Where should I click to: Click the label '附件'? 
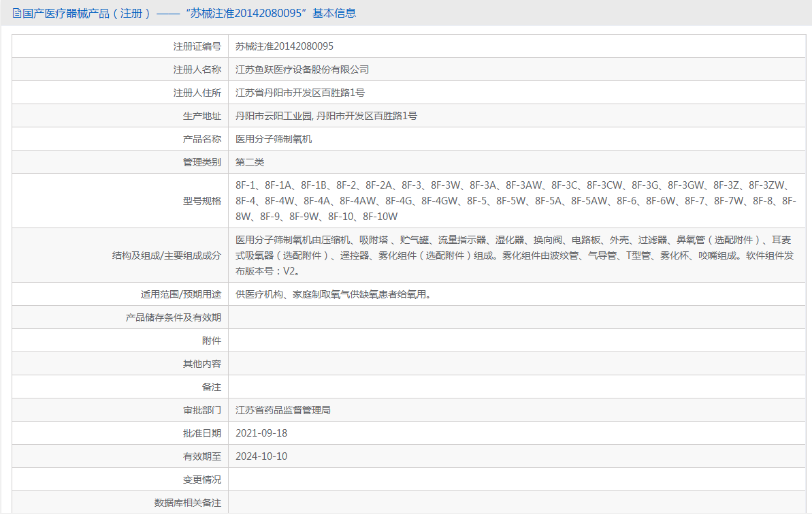click(211, 341)
